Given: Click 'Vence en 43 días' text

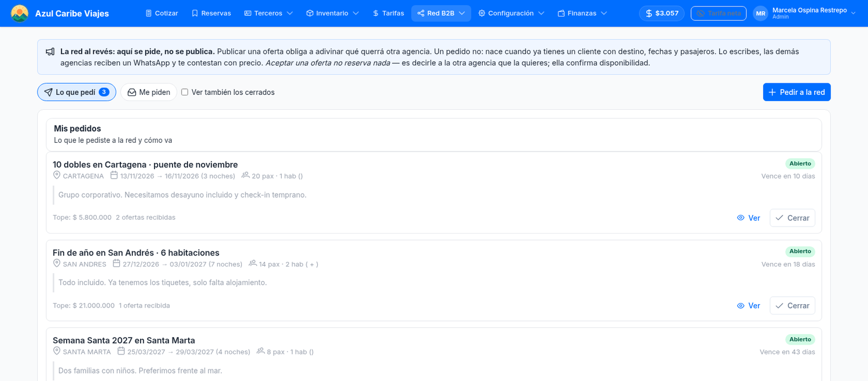Looking at the screenshot, I should click(787, 352).
